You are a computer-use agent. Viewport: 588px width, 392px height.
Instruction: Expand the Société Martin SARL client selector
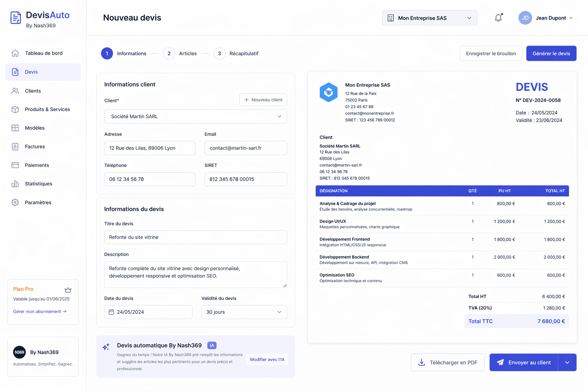(x=195, y=116)
